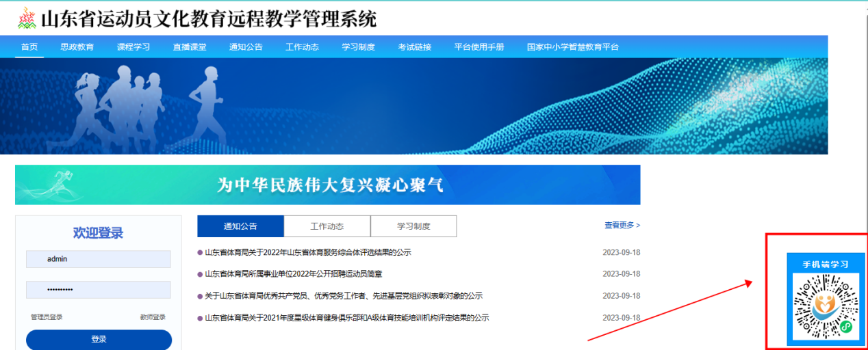Screen dimensions: 868x350
Task: Click the 手机端学习 label above the QR code
Action: pos(826,264)
